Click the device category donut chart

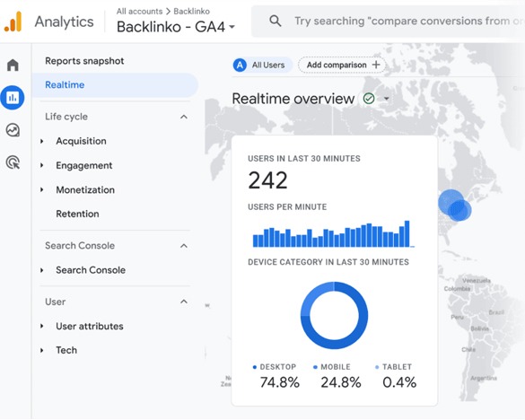(x=334, y=316)
